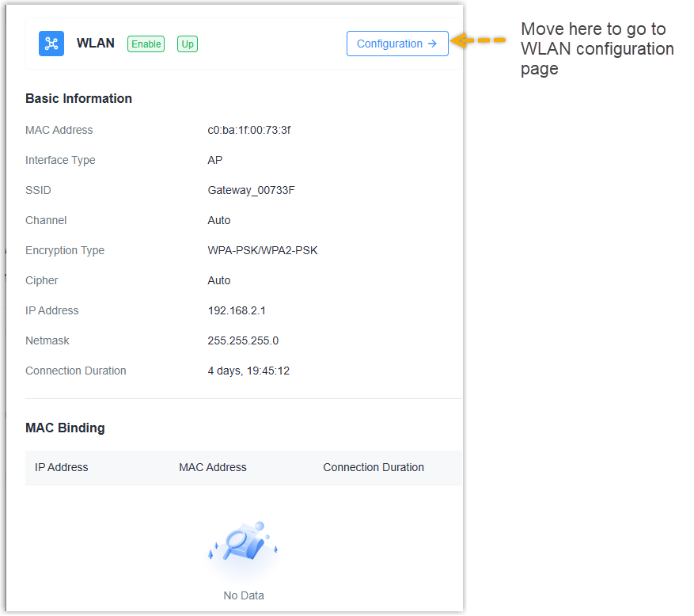Click the IP Address column header in MAC Binding
Viewport: 694px width, 616px height.
tap(62, 467)
